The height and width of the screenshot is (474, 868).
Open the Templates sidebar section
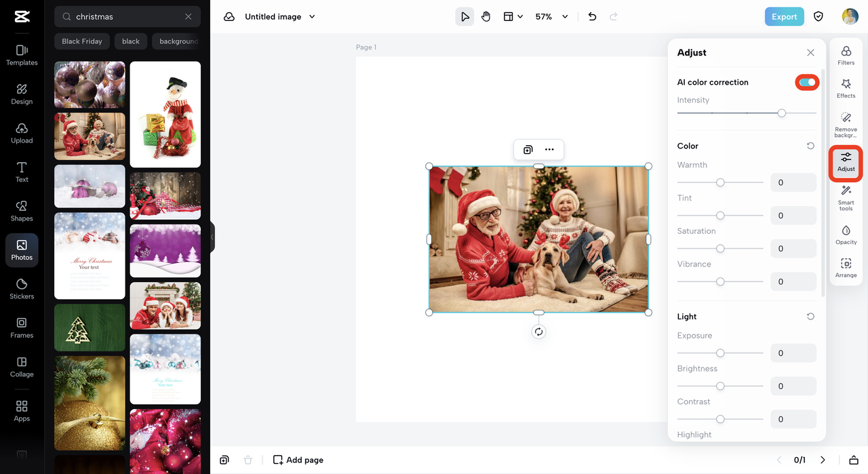click(x=22, y=56)
